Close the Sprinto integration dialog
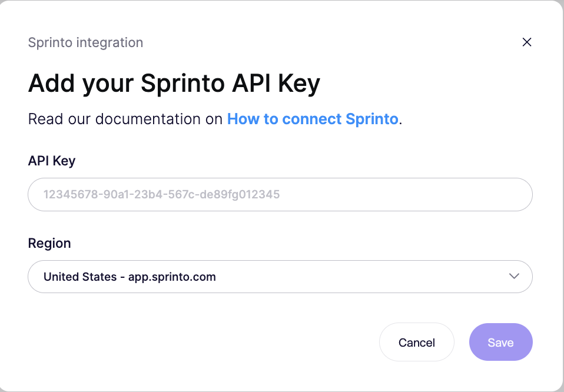The height and width of the screenshot is (392, 564). (x=527, y=42)
